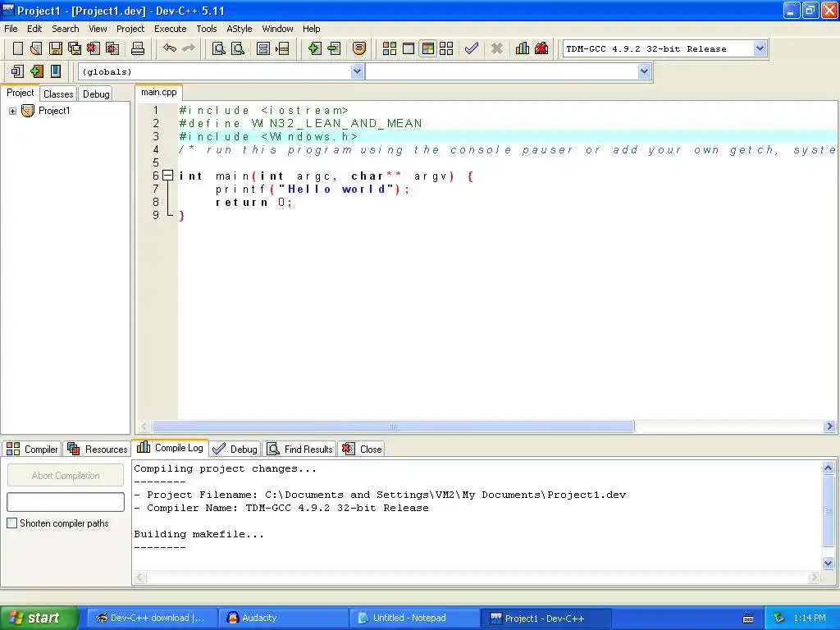
Task: Open the Tools menu
Action: [x=206, y=29]
